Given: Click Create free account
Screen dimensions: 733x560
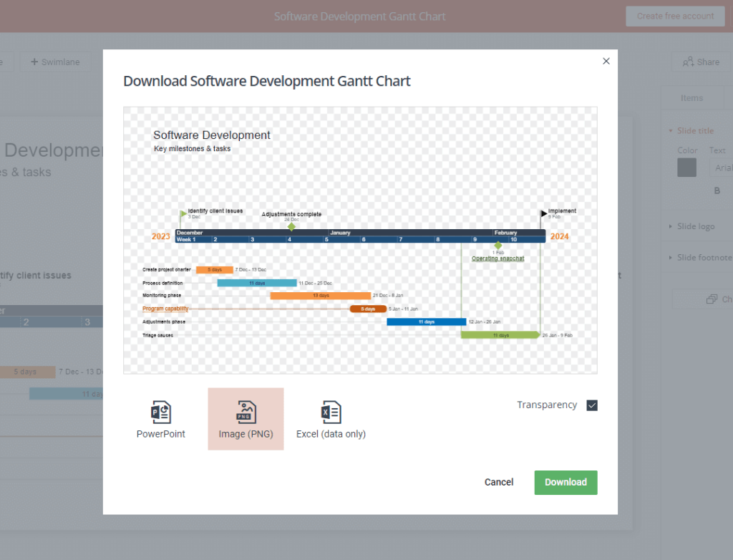Looking at the screenshot, I should pos(674,16).
